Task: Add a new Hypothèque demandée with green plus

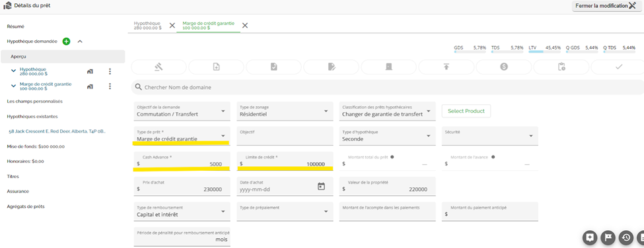Action: (66, 42)
